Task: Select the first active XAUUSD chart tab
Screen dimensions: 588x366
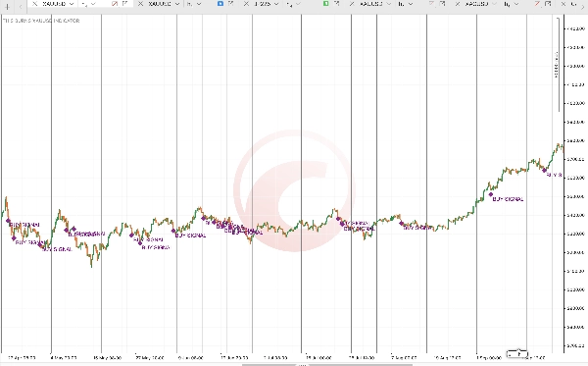Action: [54, 4]
